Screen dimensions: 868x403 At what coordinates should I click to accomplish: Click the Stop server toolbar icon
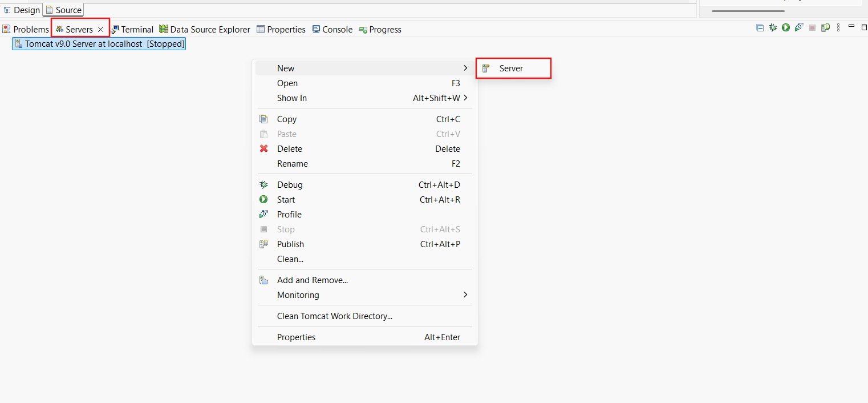pyautogui.click(x=812, y=27)
